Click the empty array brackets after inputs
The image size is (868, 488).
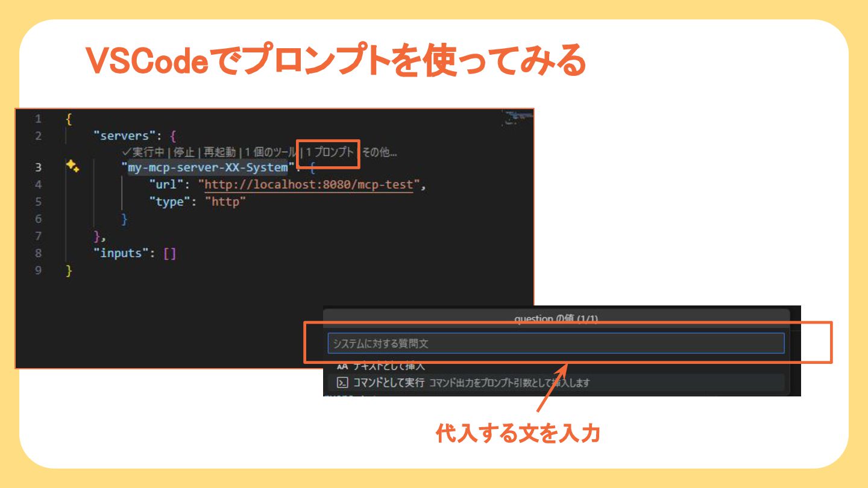point(170,253)
